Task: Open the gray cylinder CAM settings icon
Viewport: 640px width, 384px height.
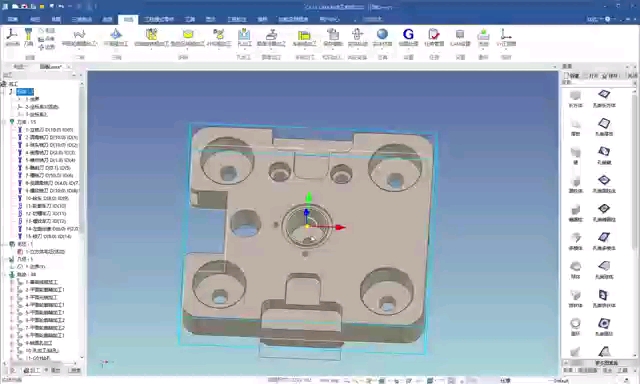Action: [x=460, y=34]
